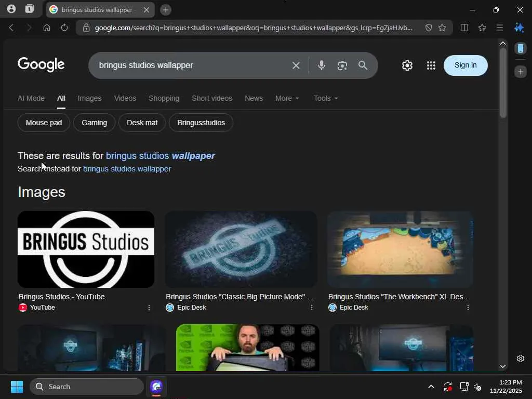Open BRINGUS Studios logo thumbnail
The width and height of the screenshot is (532, 399).
tap(86, 249)
